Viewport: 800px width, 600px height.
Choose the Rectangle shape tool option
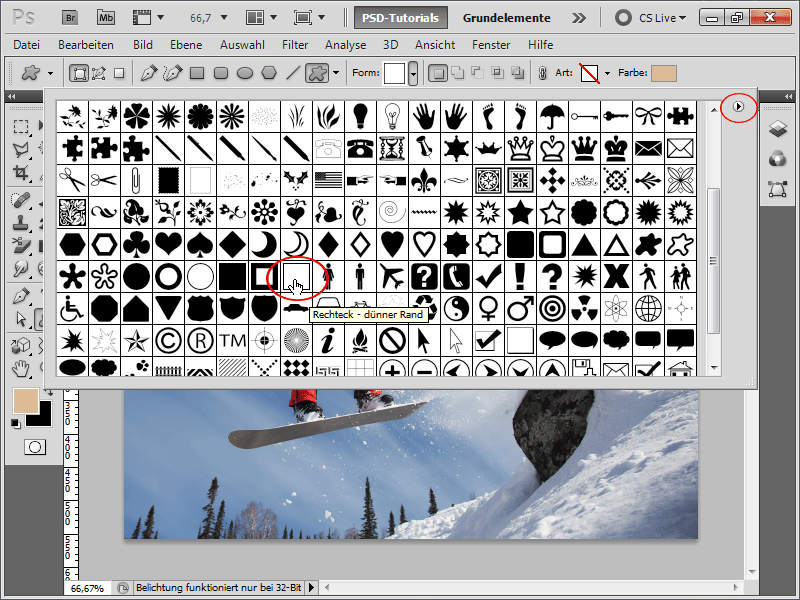[197, 73]
